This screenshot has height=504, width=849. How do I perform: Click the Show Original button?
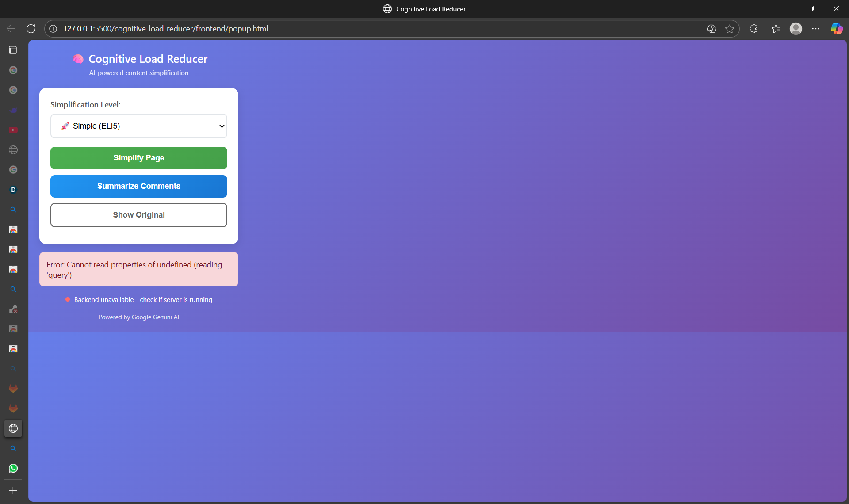139,215
